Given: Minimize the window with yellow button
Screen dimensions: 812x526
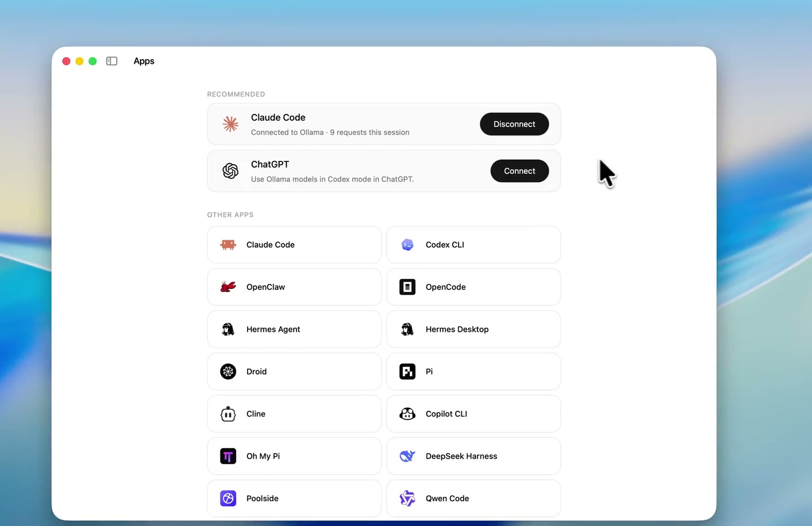Looking at the screenshot, I should click(x=80, y=61).
